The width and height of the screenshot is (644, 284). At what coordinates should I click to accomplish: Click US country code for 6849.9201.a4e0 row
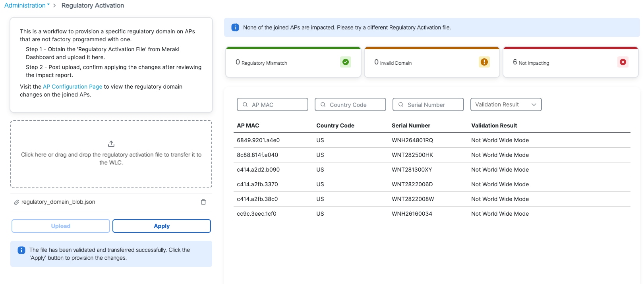[x=320, y=140]
